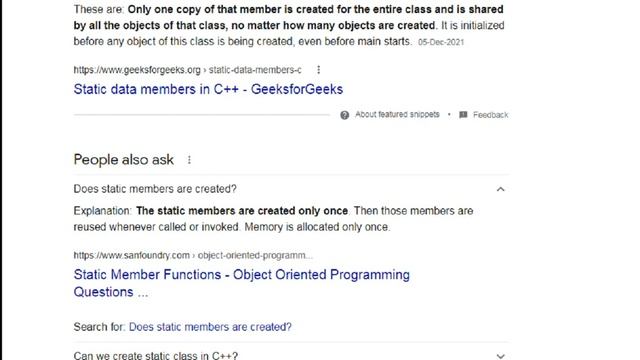Expand 'Can we create static class in C++?' chevron
This screenshot has width=640, height=360.
pyautogui.click(x=501, y=356)
